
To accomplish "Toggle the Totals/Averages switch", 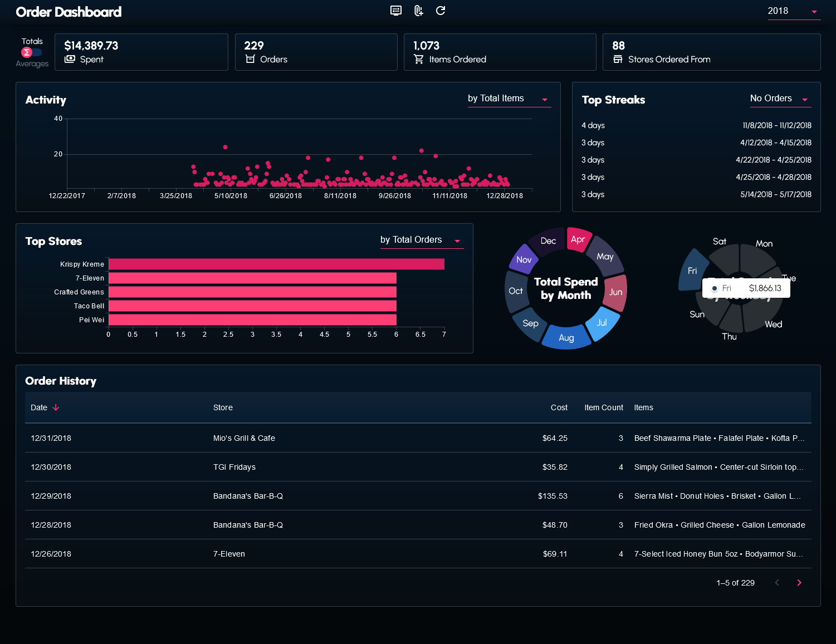I will 32,52.
